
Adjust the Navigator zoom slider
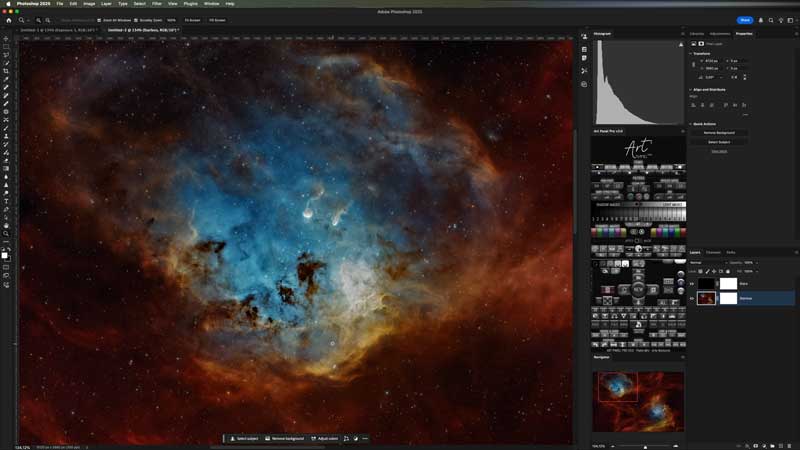click(645, 446)
